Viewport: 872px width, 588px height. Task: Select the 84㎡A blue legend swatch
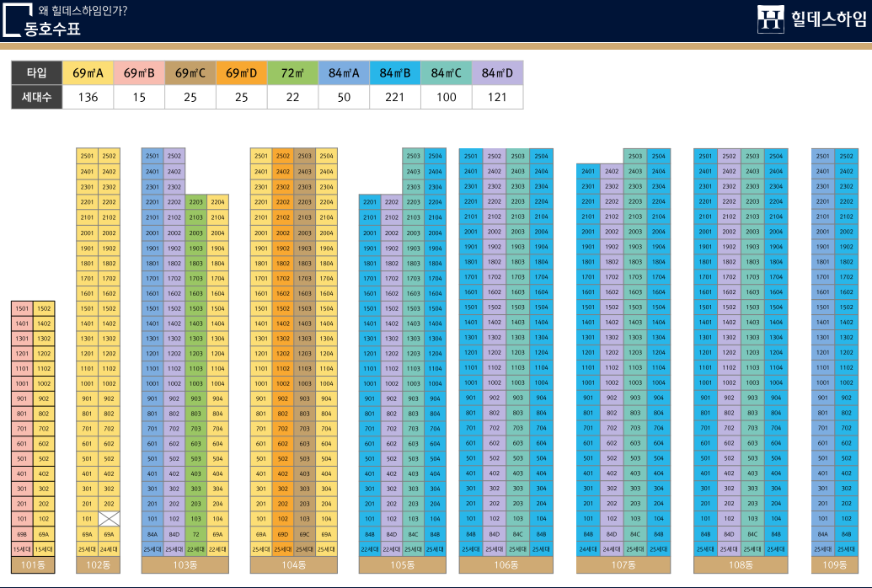pyautogui.click(x=344, y=73)
